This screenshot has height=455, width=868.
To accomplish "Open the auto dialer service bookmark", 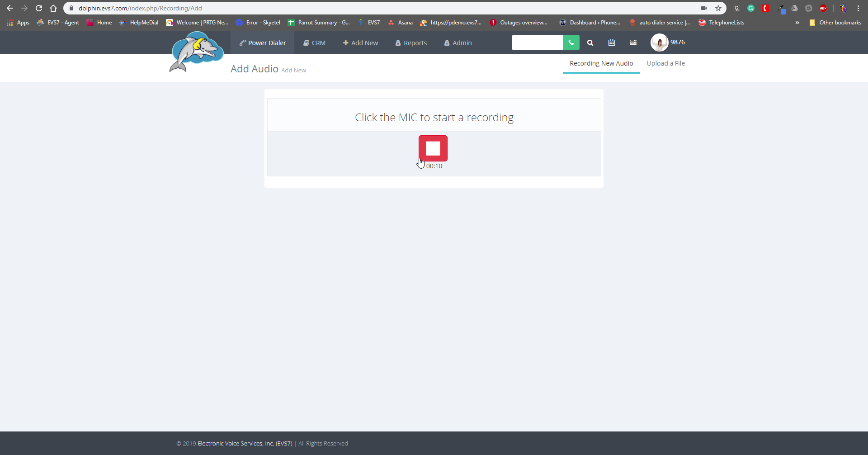I will click(x=660, y=23).
